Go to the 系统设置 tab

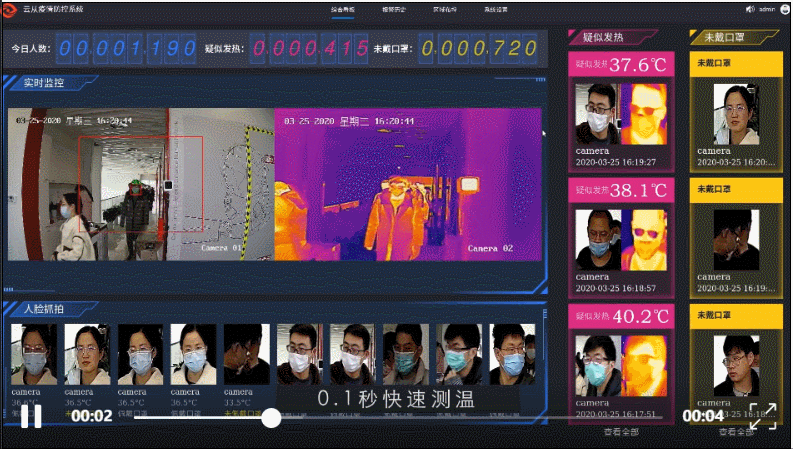tap(496, 10)
